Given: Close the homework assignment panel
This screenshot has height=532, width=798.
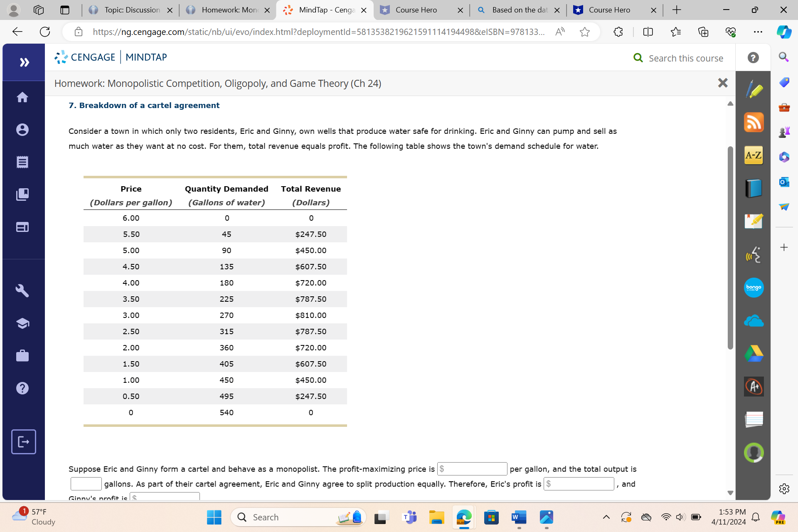Looking at the screenshot, I should [723, 83].
